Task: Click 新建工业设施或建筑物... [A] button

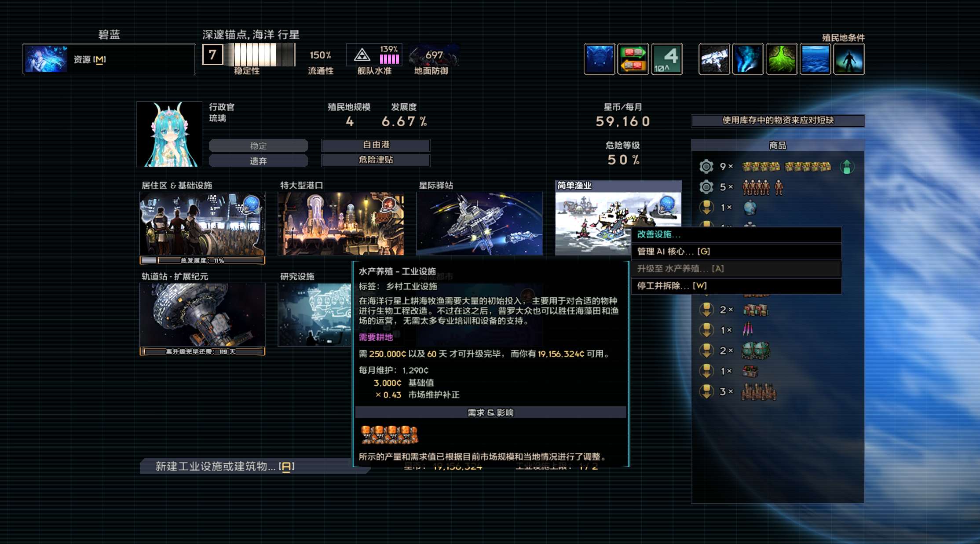Action: coord(225,467)
